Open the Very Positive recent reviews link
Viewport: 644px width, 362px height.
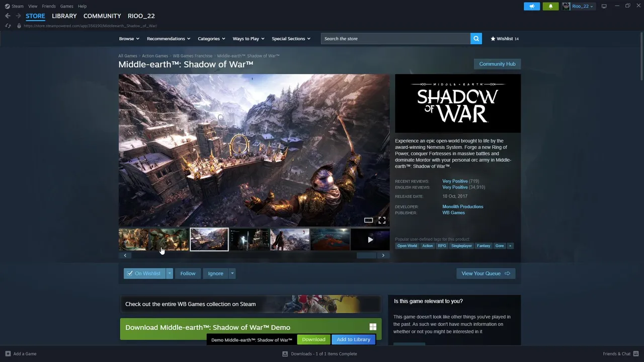tap(455, 181)
